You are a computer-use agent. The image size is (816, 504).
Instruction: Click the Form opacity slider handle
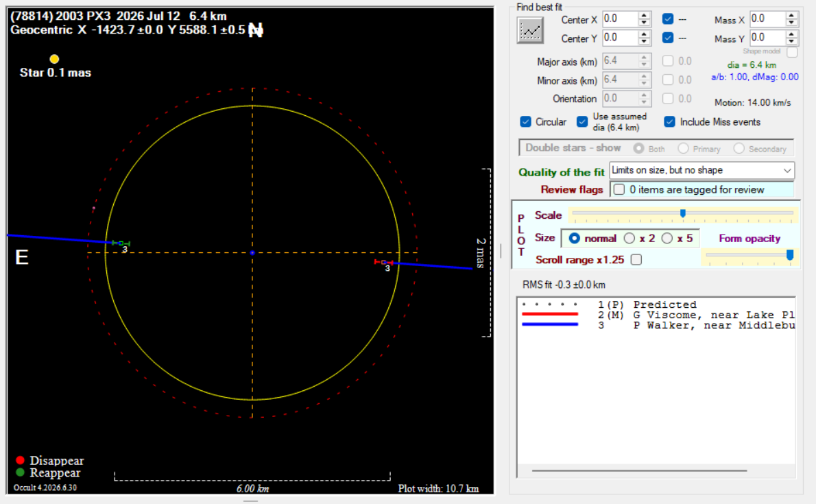tap(790, 255)
